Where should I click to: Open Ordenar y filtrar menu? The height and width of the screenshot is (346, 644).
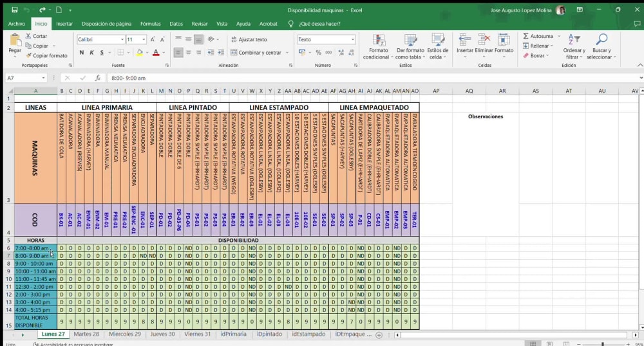pyautogui.click(x=574, y=46)
